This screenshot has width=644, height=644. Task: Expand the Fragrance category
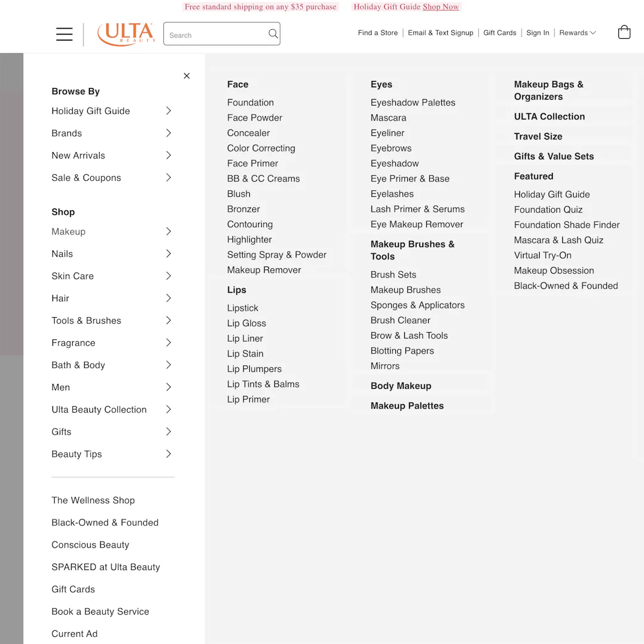[x=73, y=343]
